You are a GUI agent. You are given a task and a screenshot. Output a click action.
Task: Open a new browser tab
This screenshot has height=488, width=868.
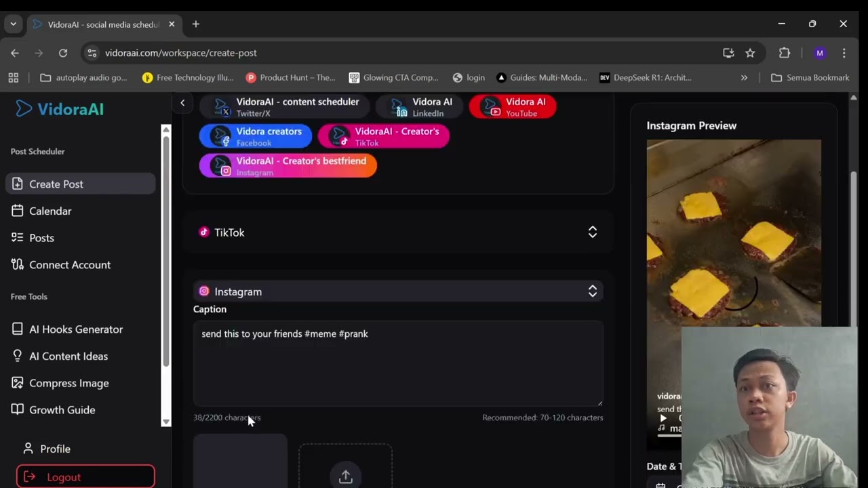point(196,24)
